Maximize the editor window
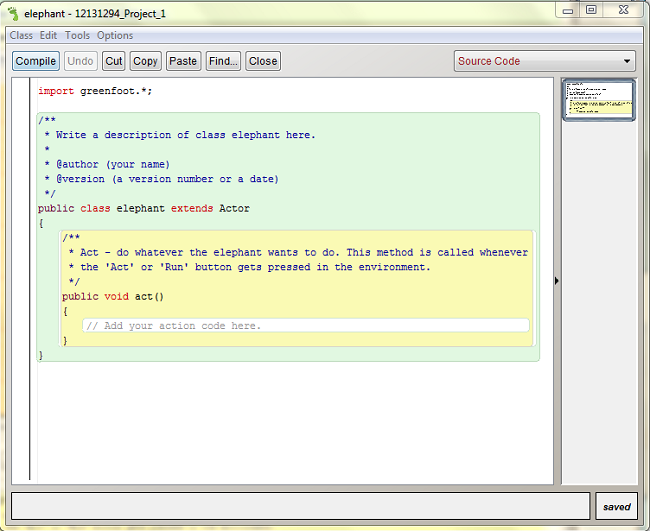 tap(591, 10)
